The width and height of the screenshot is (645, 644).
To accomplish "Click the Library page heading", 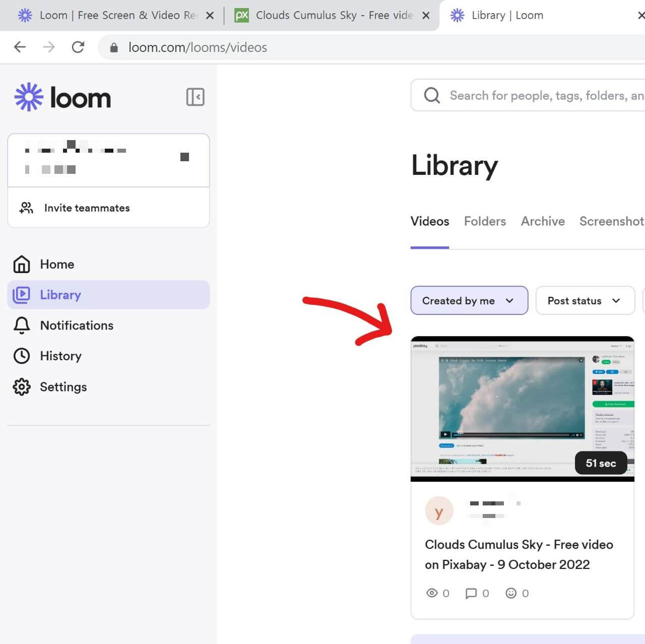I will [x=455, y=166].
